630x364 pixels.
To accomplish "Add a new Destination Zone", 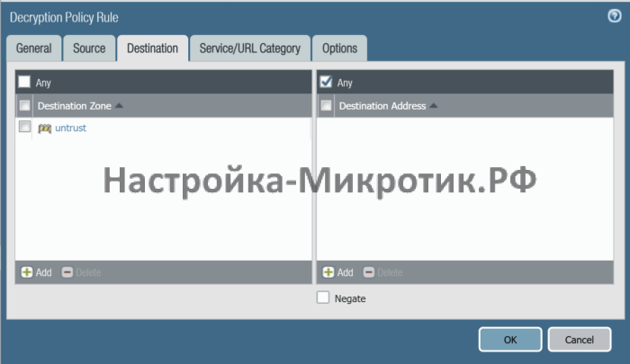I will coord(37,272).
